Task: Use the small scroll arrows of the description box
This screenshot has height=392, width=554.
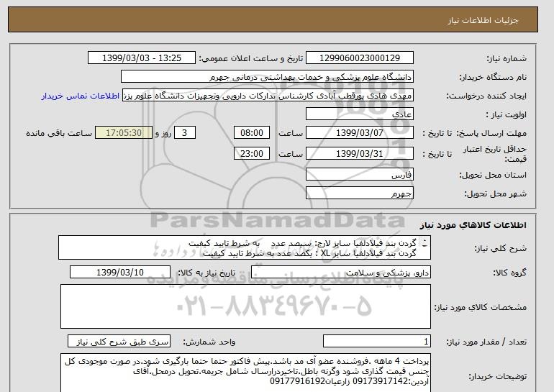Action: click(x=424, y=242)
